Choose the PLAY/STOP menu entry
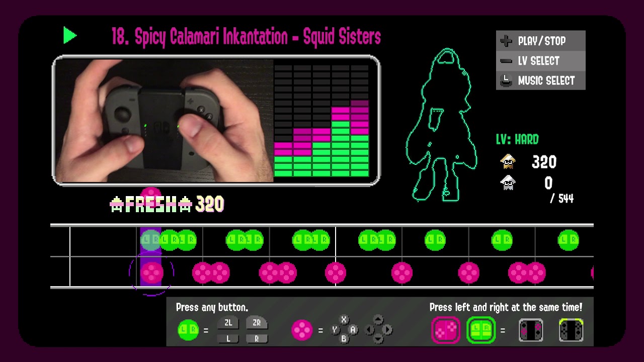Viewport: 644px width, 362px height. (540, 41)
